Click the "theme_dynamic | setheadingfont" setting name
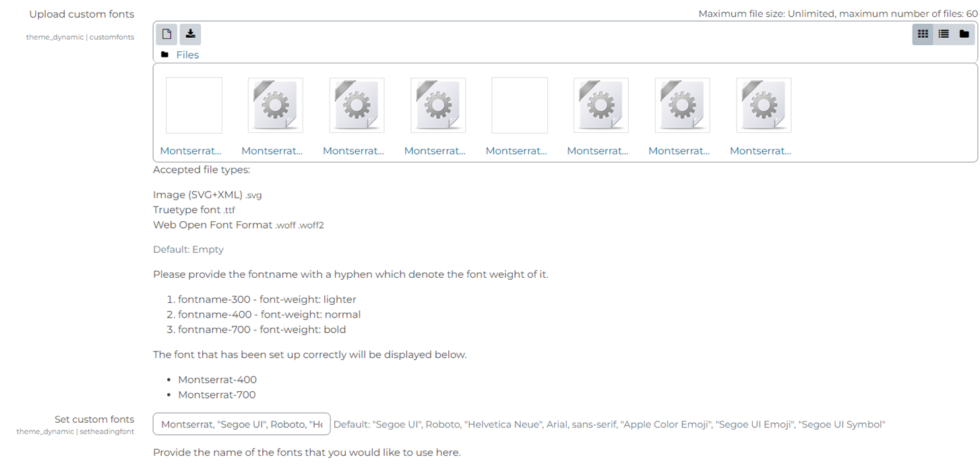The image size is (980, 464). tap(75, 432)
